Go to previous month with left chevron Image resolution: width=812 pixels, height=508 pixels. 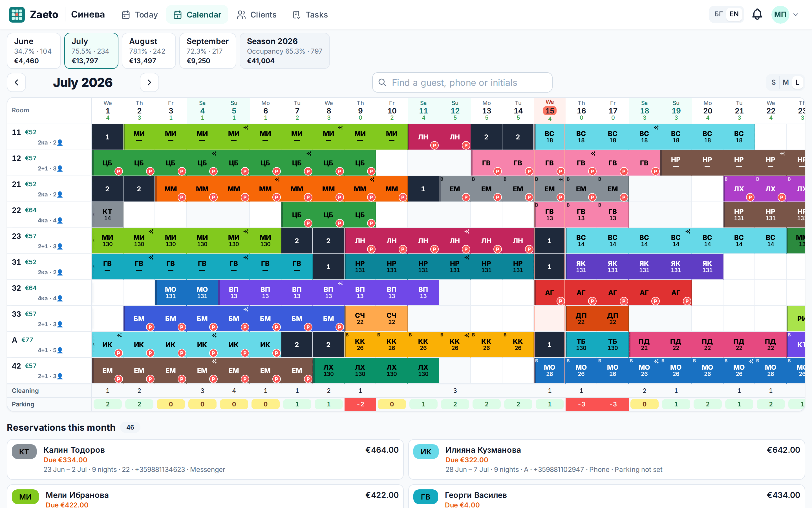(16, 82)
